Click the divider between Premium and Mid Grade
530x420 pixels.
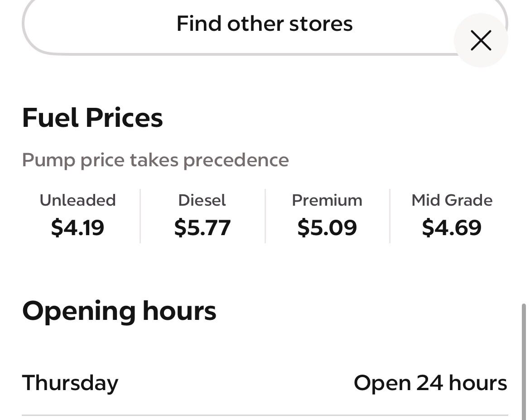click(390, 216)
